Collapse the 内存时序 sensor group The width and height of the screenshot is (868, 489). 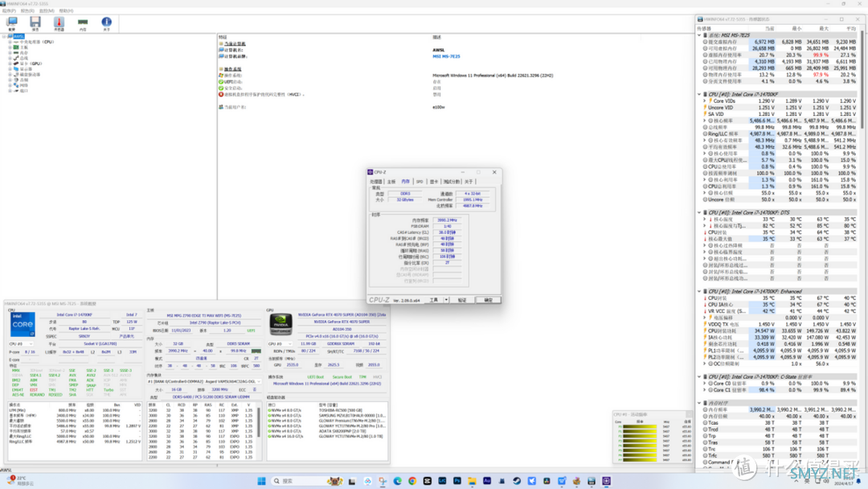tap(699, 403)
